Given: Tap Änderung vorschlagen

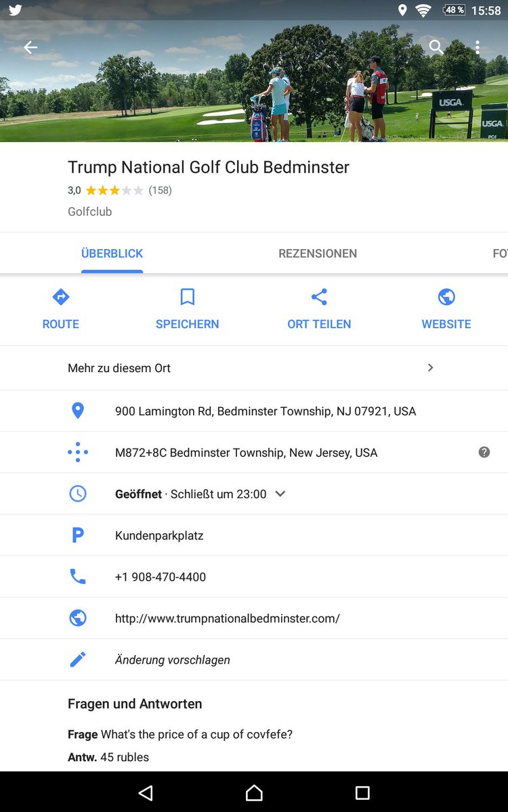Looking at the screenshot, I should 173,660.
